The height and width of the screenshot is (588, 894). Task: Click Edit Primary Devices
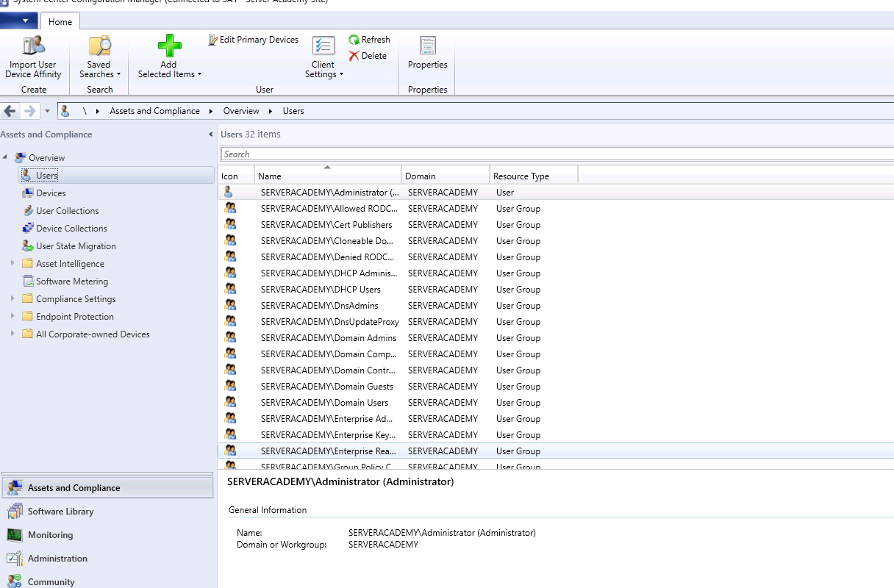[x=253, y=40]
